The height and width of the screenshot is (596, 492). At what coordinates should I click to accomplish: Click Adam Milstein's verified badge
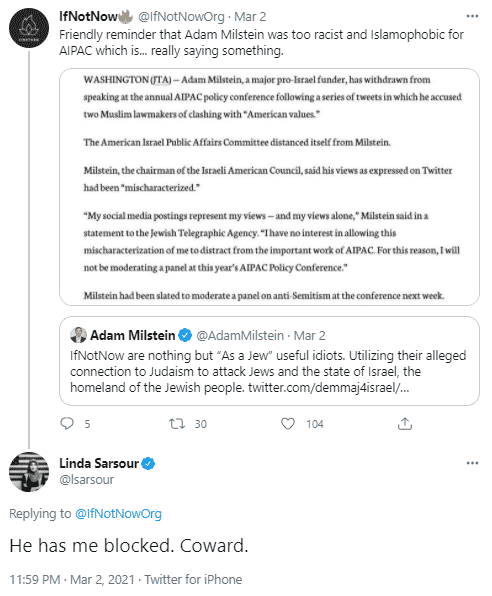(x=185, y=335)
